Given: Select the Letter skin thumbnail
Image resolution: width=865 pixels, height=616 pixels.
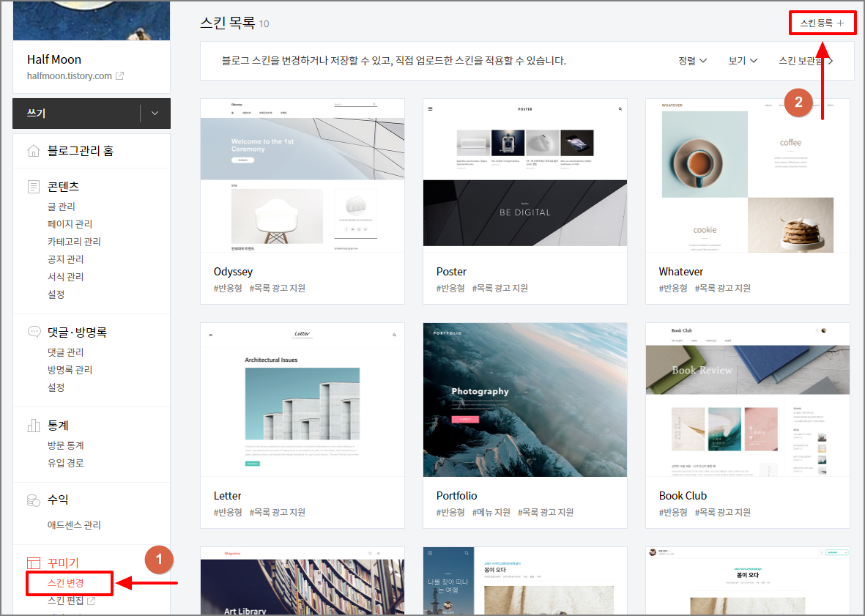Looking at the screenshot, I should [x=302, y=400].
